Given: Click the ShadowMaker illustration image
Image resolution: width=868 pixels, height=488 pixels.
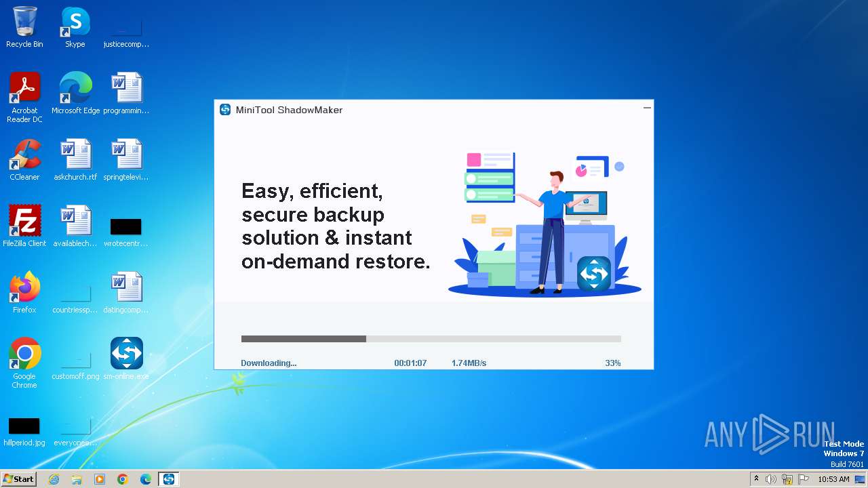Looking at the screenshot, I should (545, 224).
